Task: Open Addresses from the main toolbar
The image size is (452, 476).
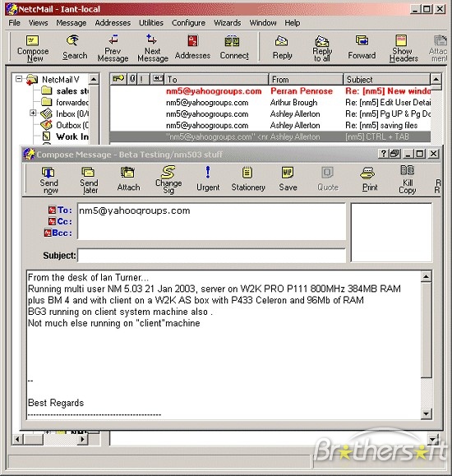Action: pyautogui.click(x=192, y=48)
